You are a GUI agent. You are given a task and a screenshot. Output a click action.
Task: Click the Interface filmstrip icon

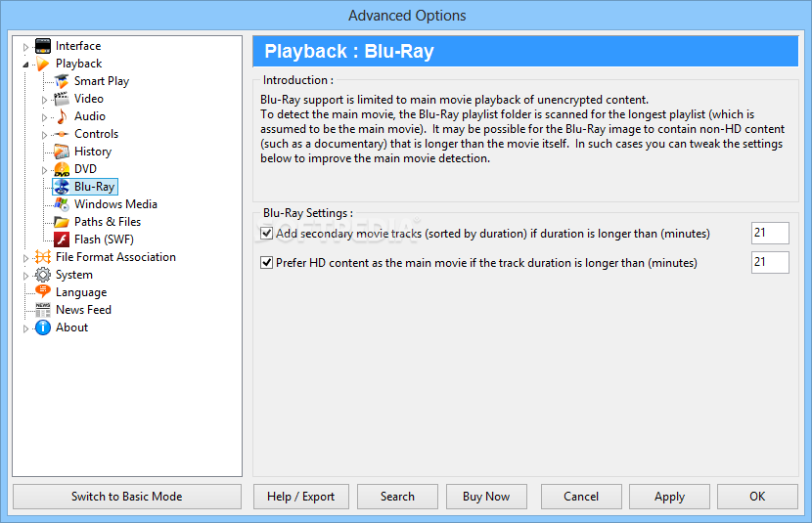(x=43, y=46)
